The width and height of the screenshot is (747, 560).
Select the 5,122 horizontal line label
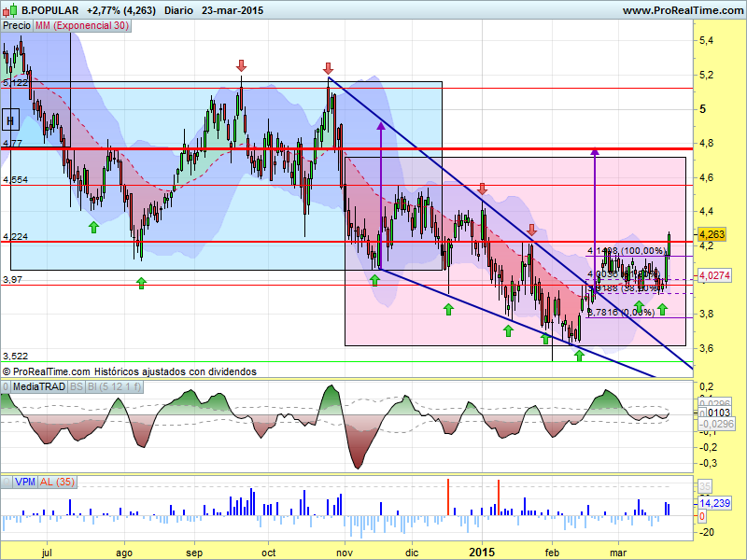pos(15,83)
